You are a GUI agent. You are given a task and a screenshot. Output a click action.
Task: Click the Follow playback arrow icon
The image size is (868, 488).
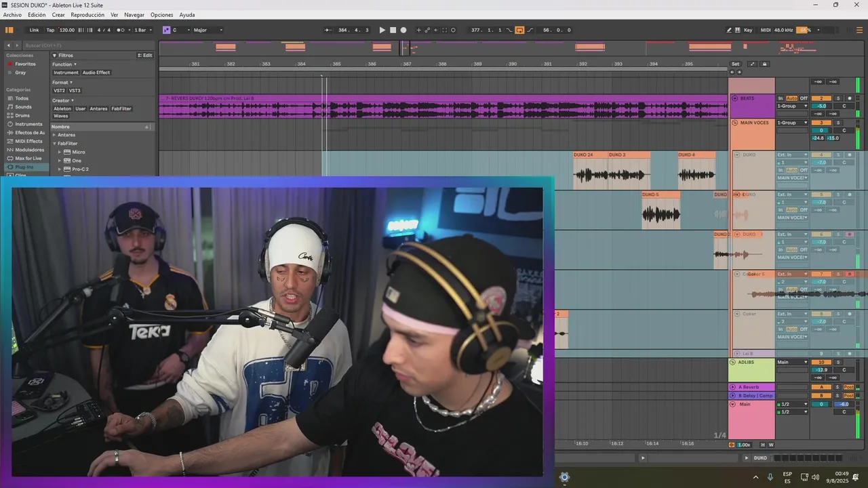coord(328,30)
